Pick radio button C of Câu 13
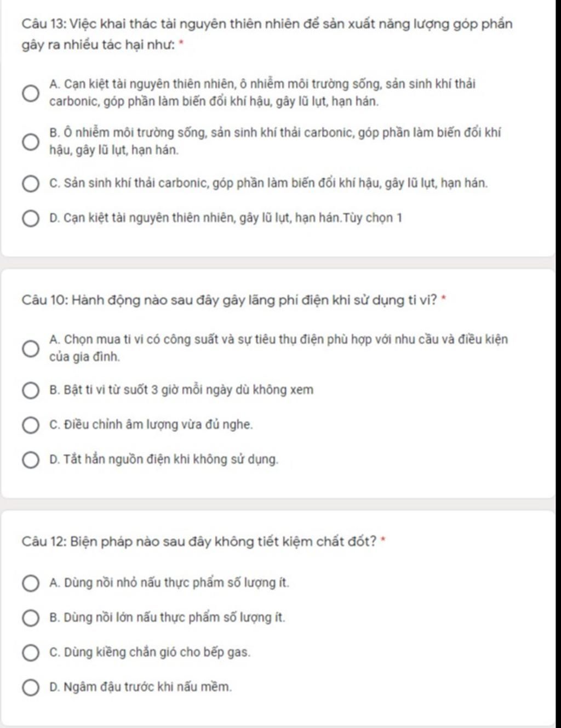Screen dimensions: 561x728 [30, 184]
